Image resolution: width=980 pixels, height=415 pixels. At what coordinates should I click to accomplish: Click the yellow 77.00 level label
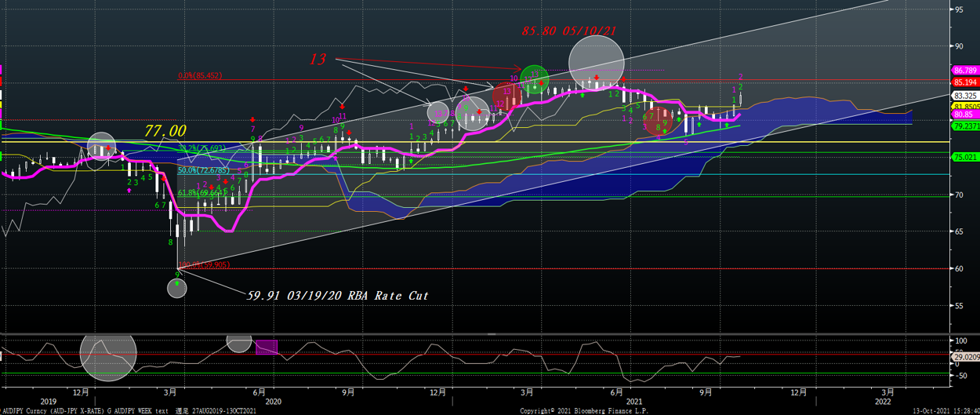point(165,129)
